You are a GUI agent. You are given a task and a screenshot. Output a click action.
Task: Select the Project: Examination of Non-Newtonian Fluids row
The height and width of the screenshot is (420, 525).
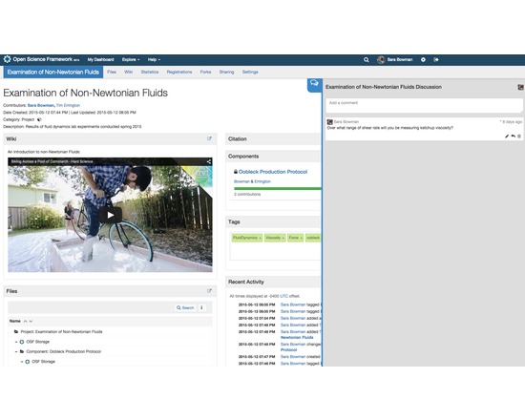(110, 331)
